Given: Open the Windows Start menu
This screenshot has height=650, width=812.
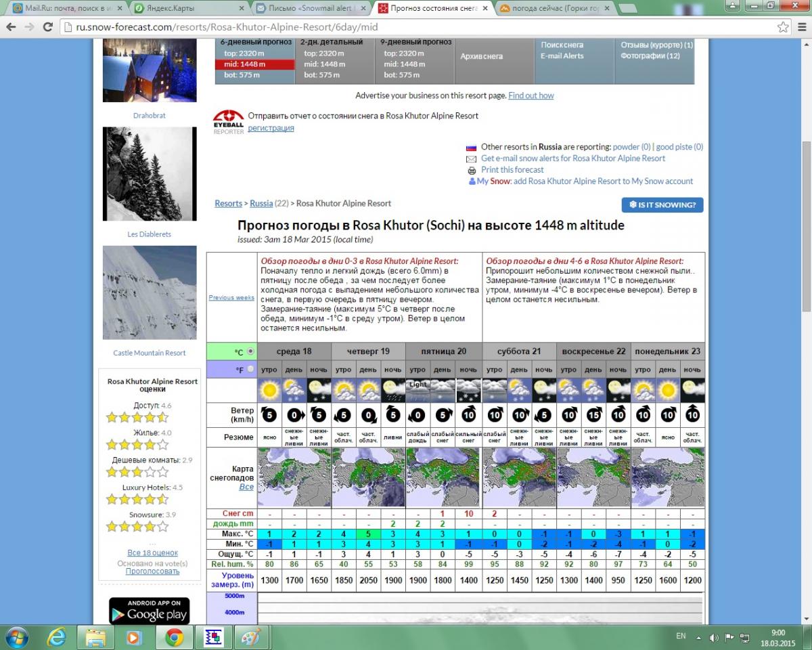Looking at the screenshot, I should (16, 637).
